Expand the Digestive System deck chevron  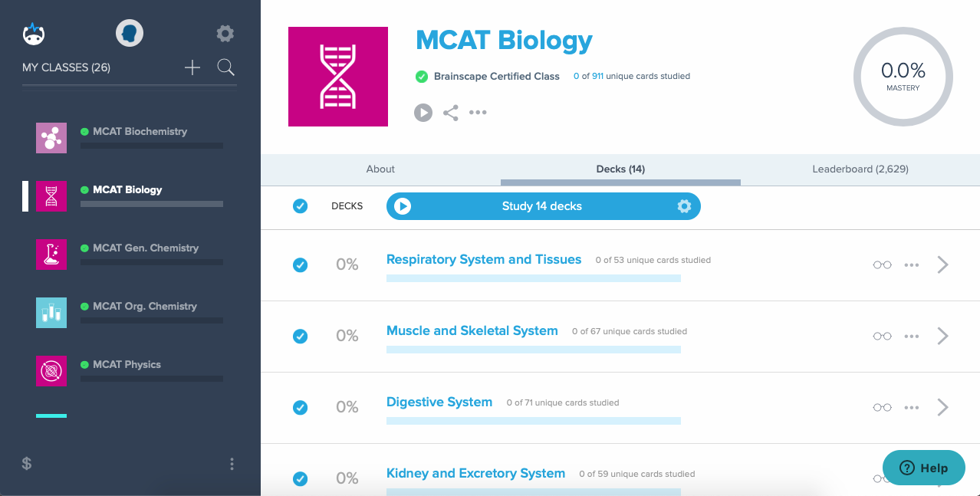(942, 407)
